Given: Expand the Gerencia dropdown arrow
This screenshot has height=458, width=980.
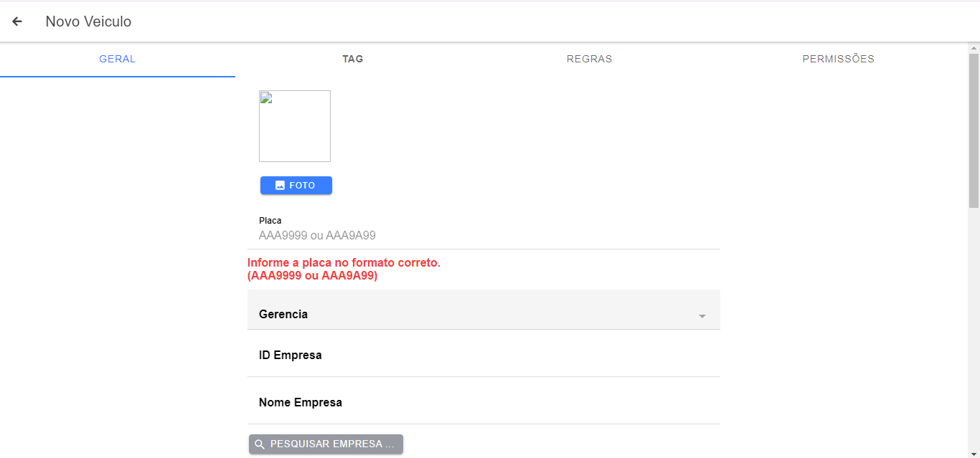Looking at the screenshot, I should point(702,316).
